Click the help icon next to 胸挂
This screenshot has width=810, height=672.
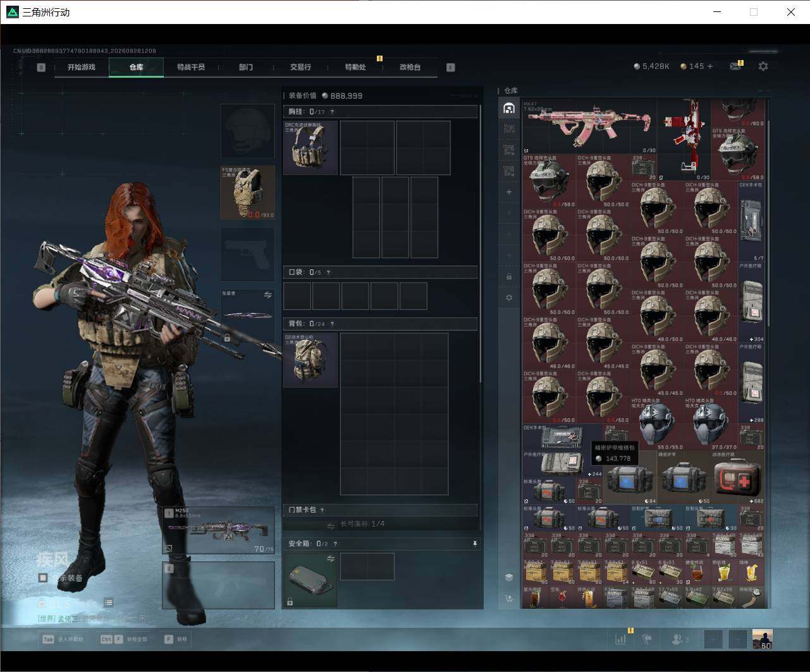click(332, 112)
